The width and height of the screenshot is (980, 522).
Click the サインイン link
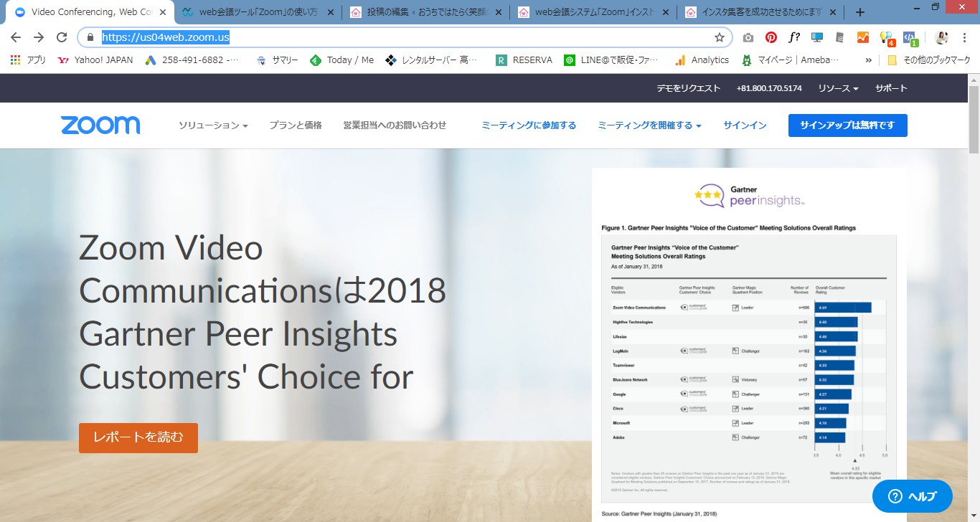(x=745, y=125)
